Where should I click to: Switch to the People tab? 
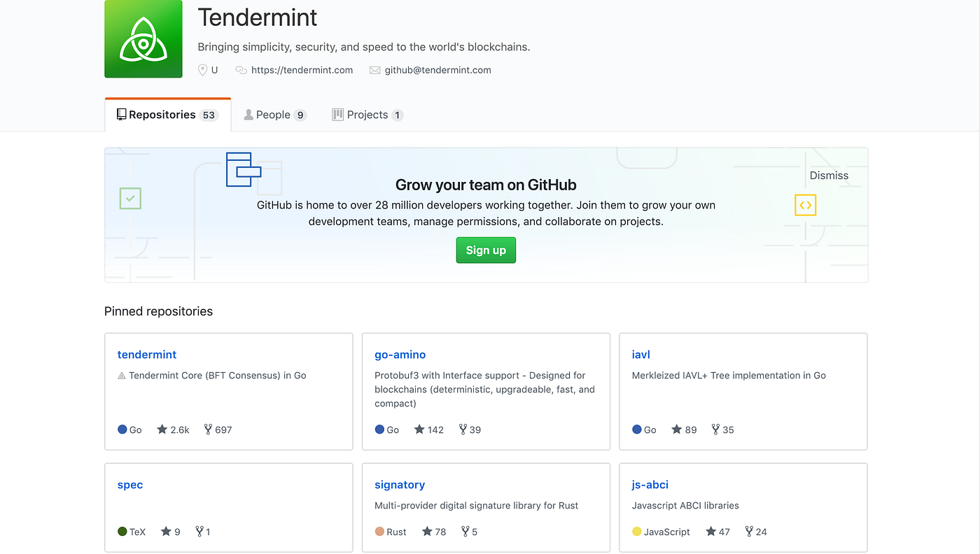coord(275,115)
